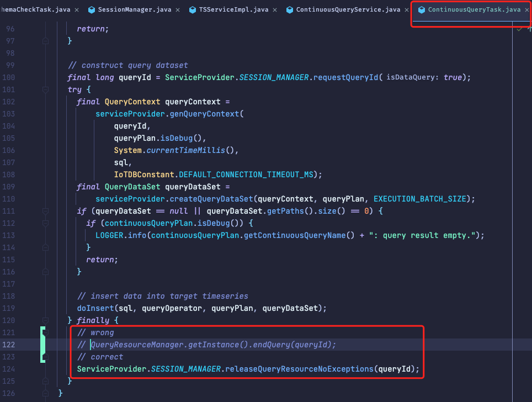Collapse the finally block at line 120
The width and height of the screenshot is (532, 402).
(45, 320)
